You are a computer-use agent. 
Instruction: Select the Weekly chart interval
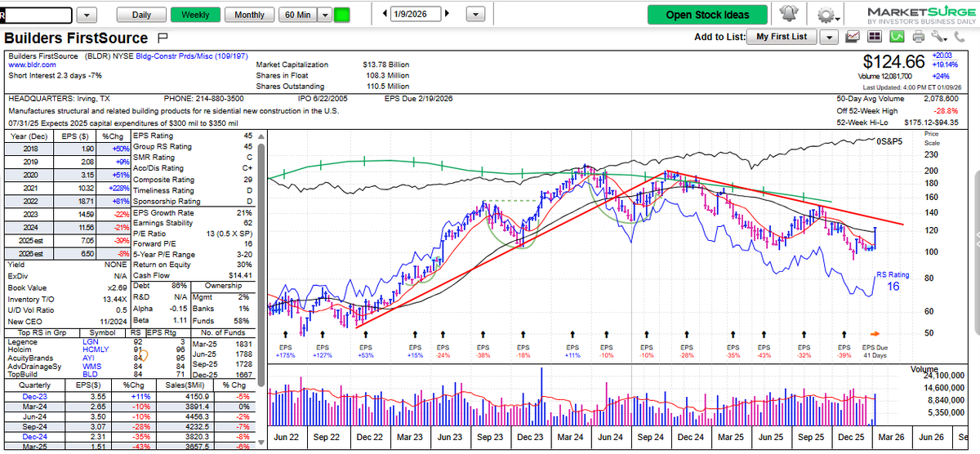[196, 15]
